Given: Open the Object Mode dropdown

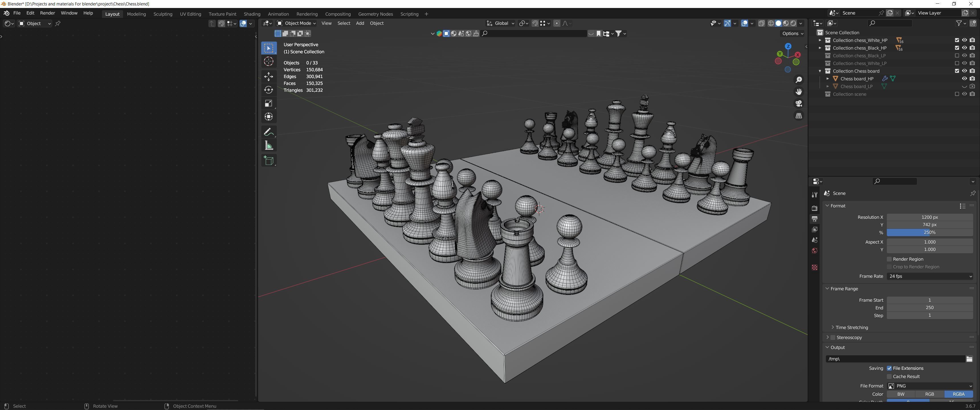Looking at the screenshot, I should pos(296,23).
